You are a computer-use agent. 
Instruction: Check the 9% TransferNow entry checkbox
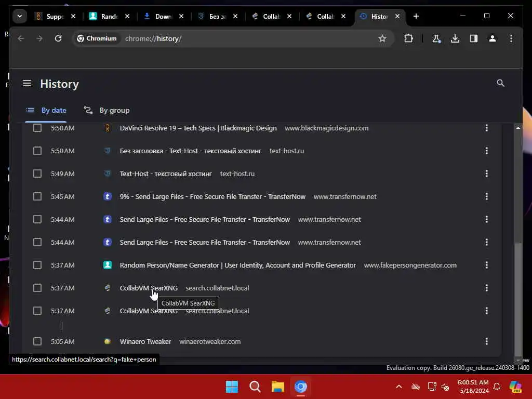pos(37,197)
